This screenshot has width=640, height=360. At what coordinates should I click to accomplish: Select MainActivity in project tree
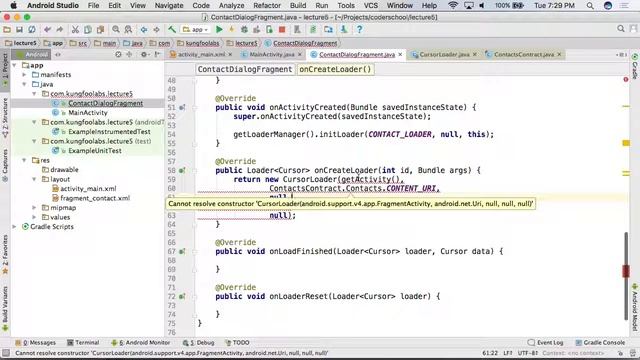click(x=88, y=113)
